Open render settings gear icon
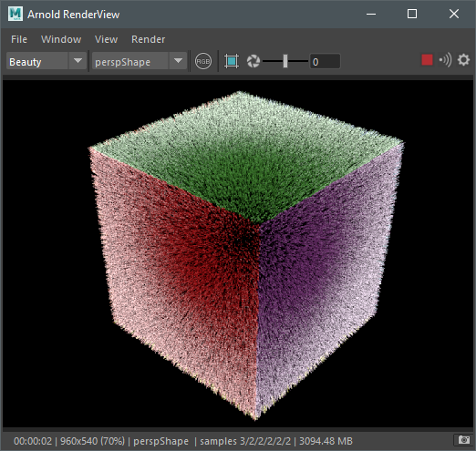 (463, 60)
